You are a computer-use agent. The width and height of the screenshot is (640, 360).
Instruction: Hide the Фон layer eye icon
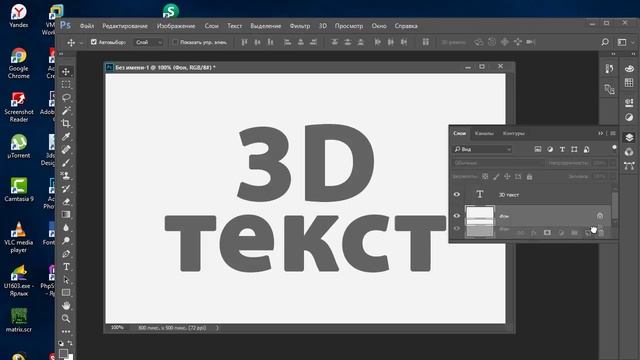(457, 216)
